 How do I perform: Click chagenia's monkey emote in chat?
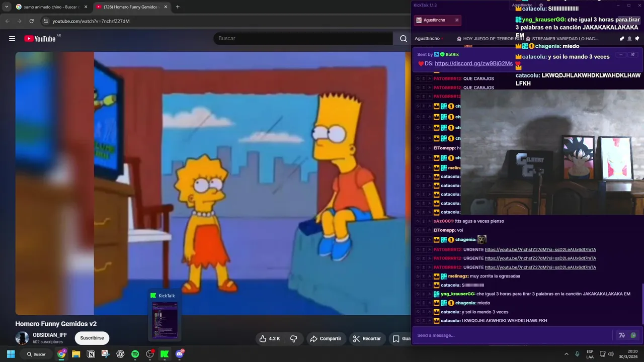pyautogui.click(x=482, y=240)
